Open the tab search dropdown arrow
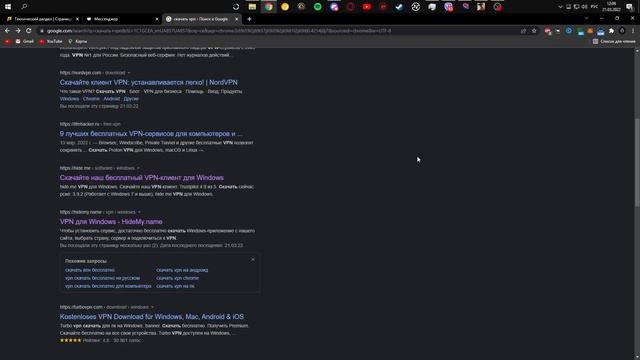 pos(587,18)
